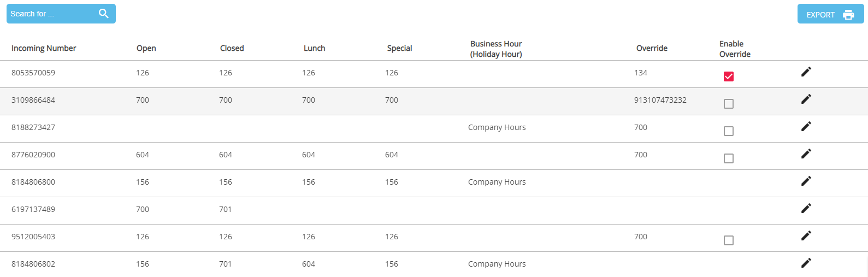Select the Business Hour (Holiday Hour) header
This screenshot has height=277, width=868.
[x=496, y=49]
